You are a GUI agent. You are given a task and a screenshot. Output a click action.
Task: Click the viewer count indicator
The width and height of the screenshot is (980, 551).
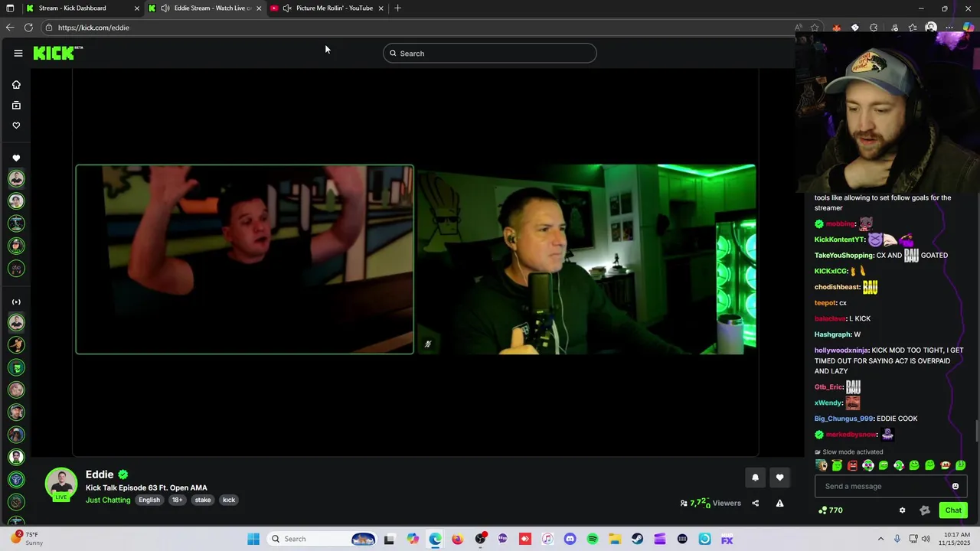(710, 503)
